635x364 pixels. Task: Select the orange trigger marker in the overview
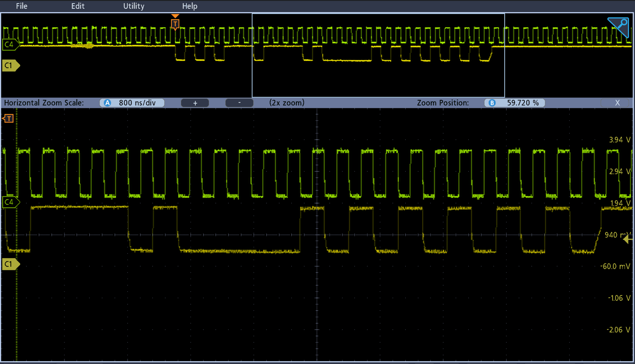point(175,22)
